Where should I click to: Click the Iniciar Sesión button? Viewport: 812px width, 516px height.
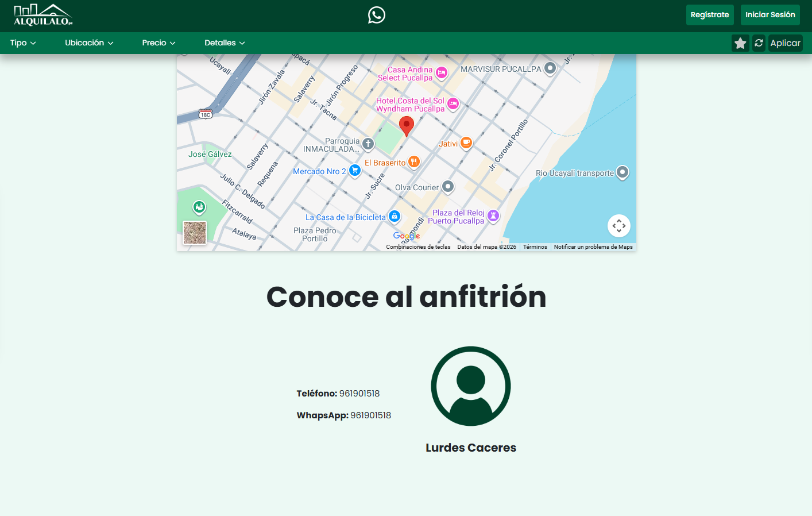770,15
